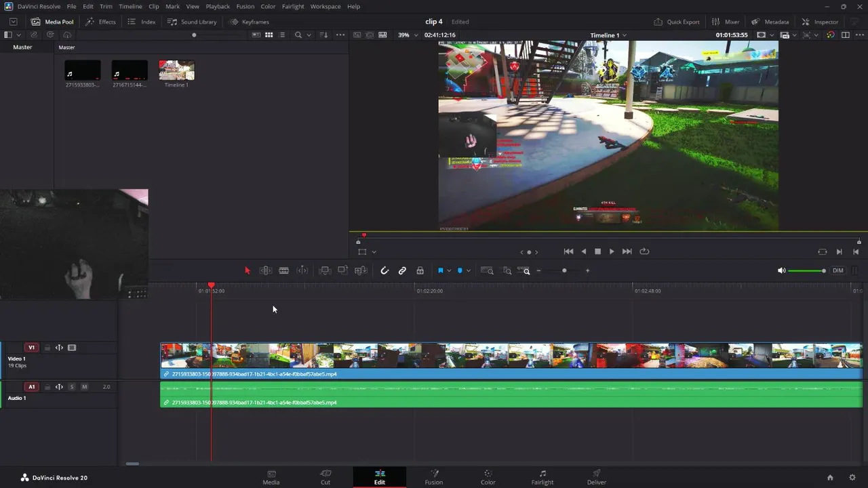Open the Index panel
This screenshot has width=868, height=488.
coord(142,22)
